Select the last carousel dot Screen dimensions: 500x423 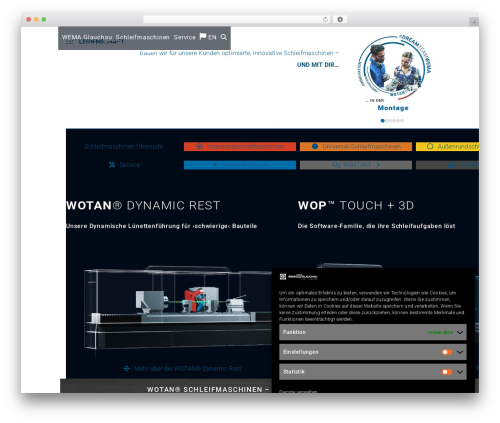(402, 121)
